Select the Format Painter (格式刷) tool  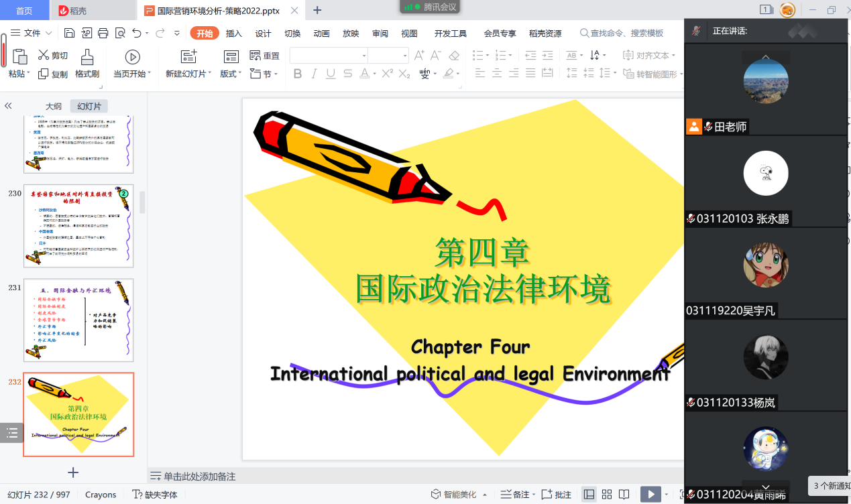point(87,64)
